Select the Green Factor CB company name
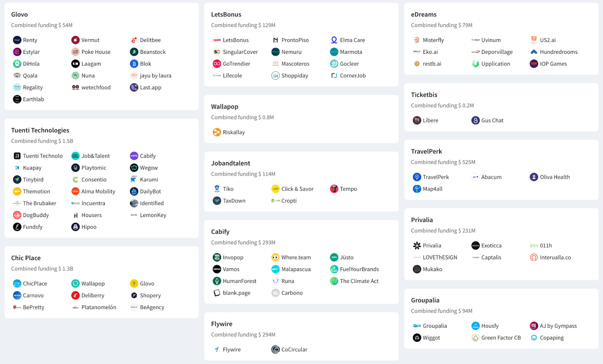This screenshot has height=364, width=603. (501, 338)
